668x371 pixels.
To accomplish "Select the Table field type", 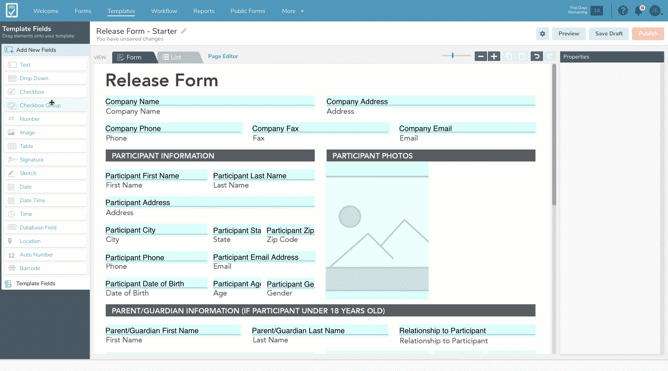I will (x=46, y=146).
